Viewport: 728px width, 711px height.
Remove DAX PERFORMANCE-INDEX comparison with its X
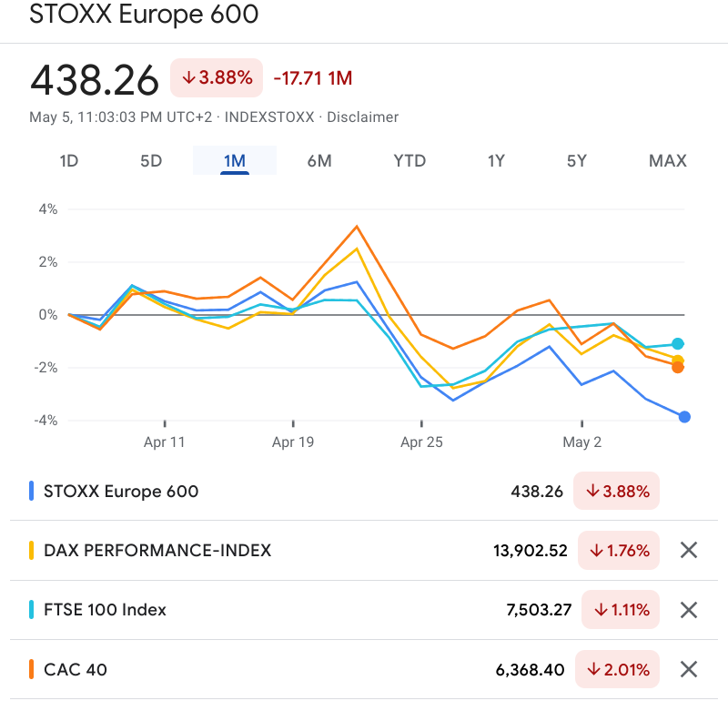pyautogui.click(x=689, y=550)
